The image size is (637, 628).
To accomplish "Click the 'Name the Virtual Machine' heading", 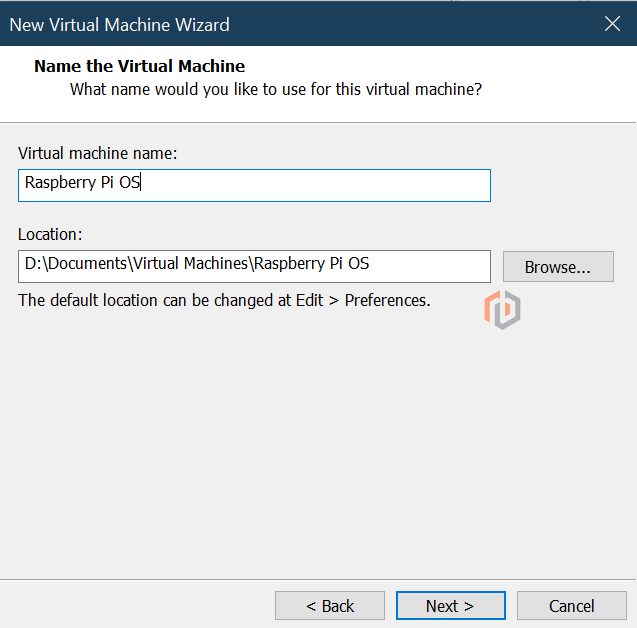I will pyautogui.click(x=139, y=66).
